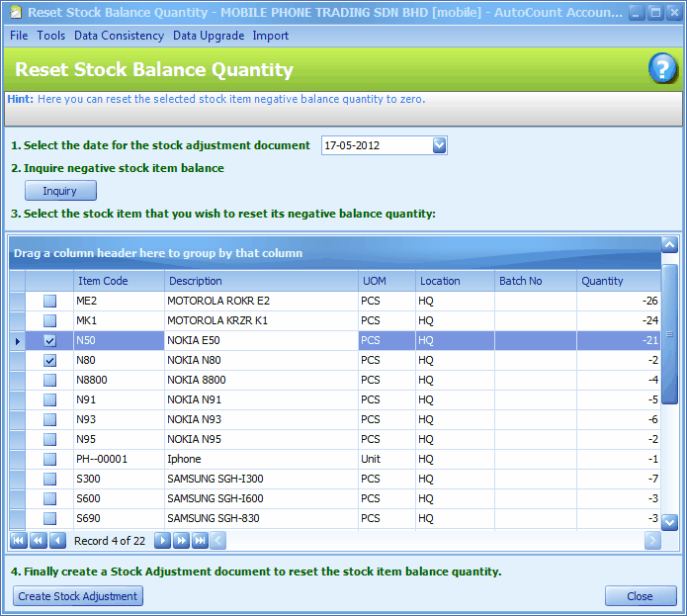This screenshot has width=687, height=616.
Task: Select the SAMSUNG SGH-I300 description cell
Action: click(261, 479)
